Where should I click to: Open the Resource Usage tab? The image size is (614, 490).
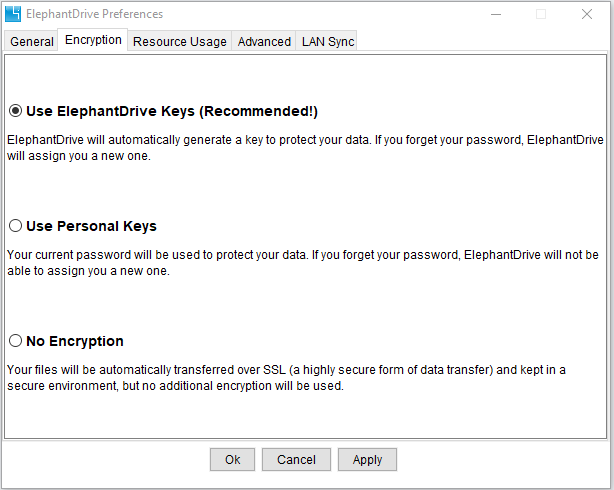coord(180,41)
